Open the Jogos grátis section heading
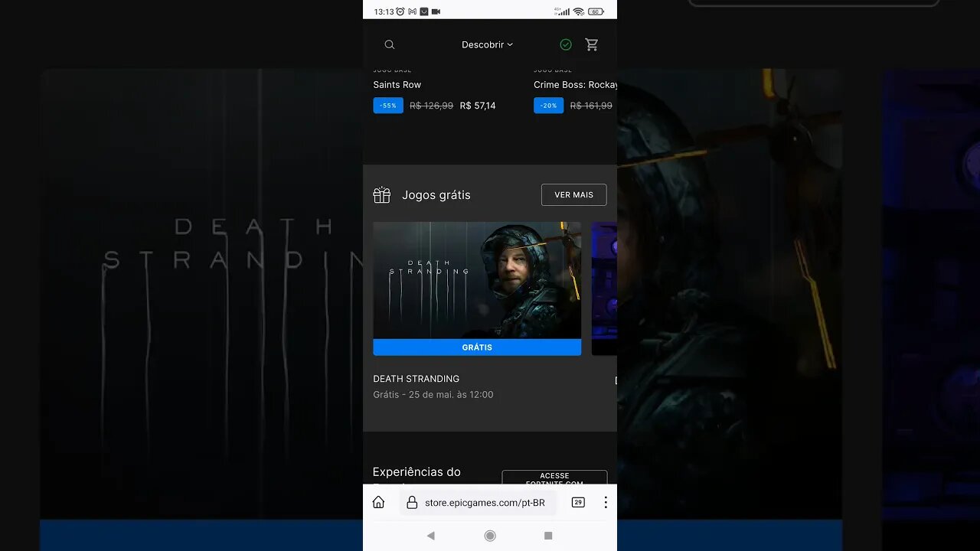 tap(436, 195)
